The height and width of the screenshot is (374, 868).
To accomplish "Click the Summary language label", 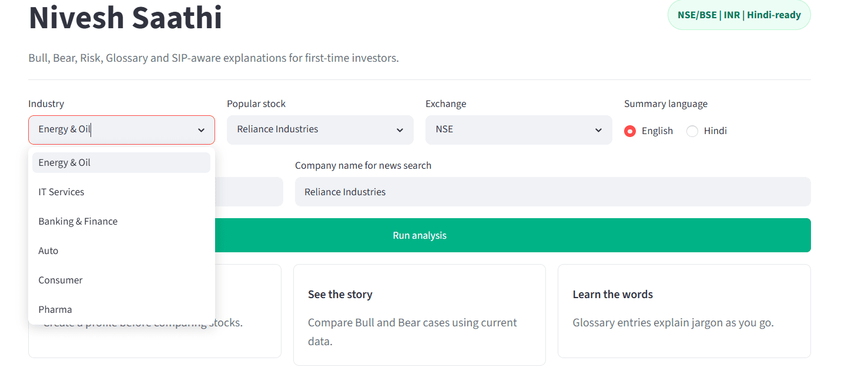I will tap(666, 104).
